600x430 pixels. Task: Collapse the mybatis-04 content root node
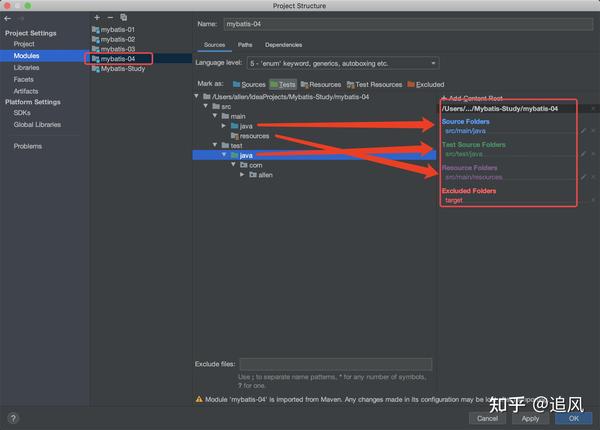[197, 96]
